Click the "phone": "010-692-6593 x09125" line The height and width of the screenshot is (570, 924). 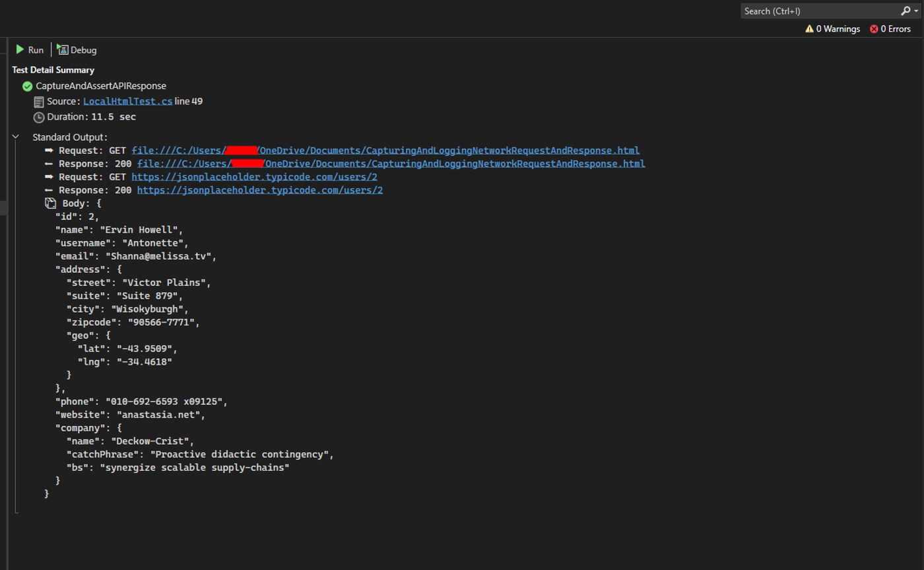(141, 402)
